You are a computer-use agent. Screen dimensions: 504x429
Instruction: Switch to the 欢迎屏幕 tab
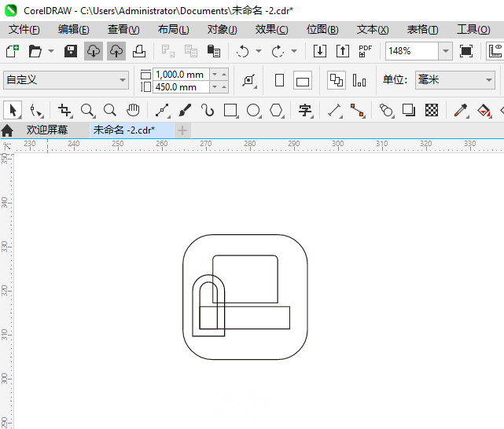click(47, 130)
